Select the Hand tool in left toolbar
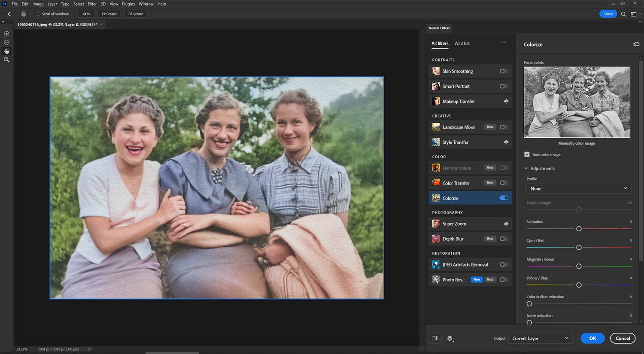Viewport: 644px width, 354px height. (6, 51)
